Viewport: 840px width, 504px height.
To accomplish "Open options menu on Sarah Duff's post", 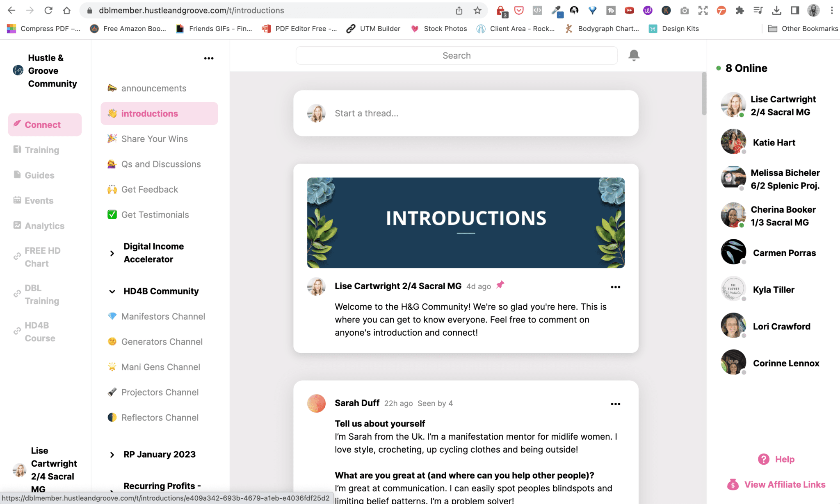I will point(615,404).
